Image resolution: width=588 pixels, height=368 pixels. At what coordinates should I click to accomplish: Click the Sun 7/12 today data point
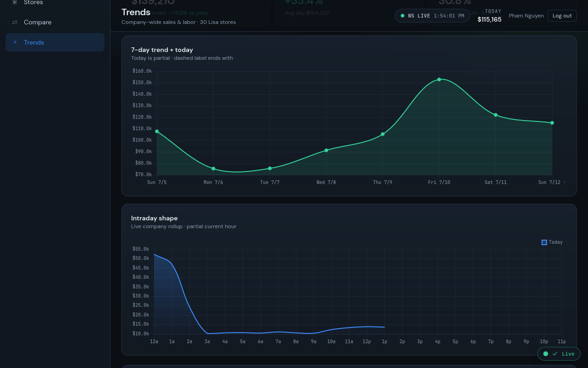tap(552, 123)
